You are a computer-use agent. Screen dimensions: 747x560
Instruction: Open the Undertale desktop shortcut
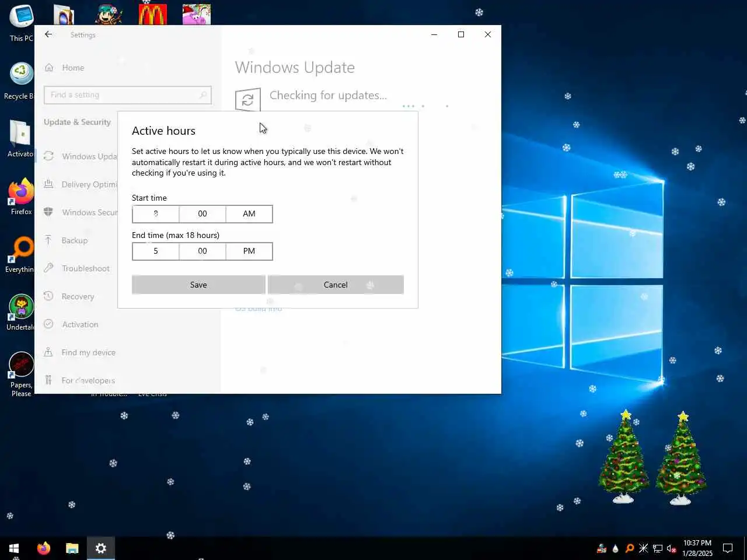(20, 312)
